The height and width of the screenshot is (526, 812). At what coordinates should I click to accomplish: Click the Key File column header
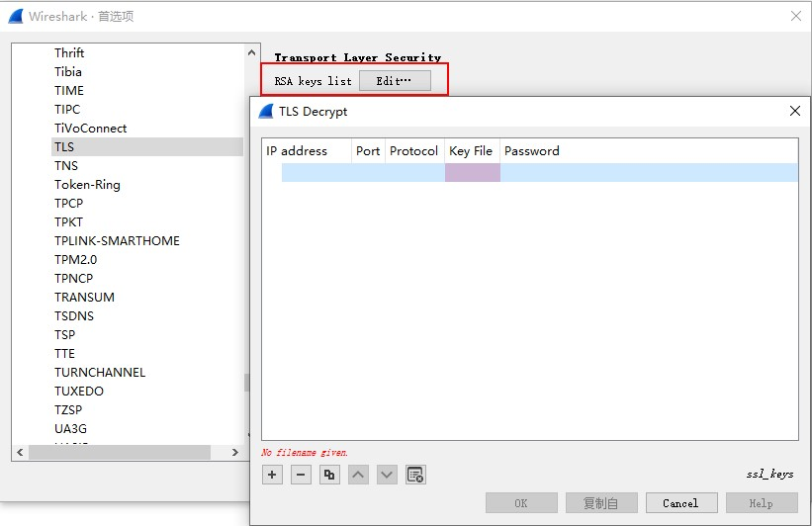click(x=473, y=151)
